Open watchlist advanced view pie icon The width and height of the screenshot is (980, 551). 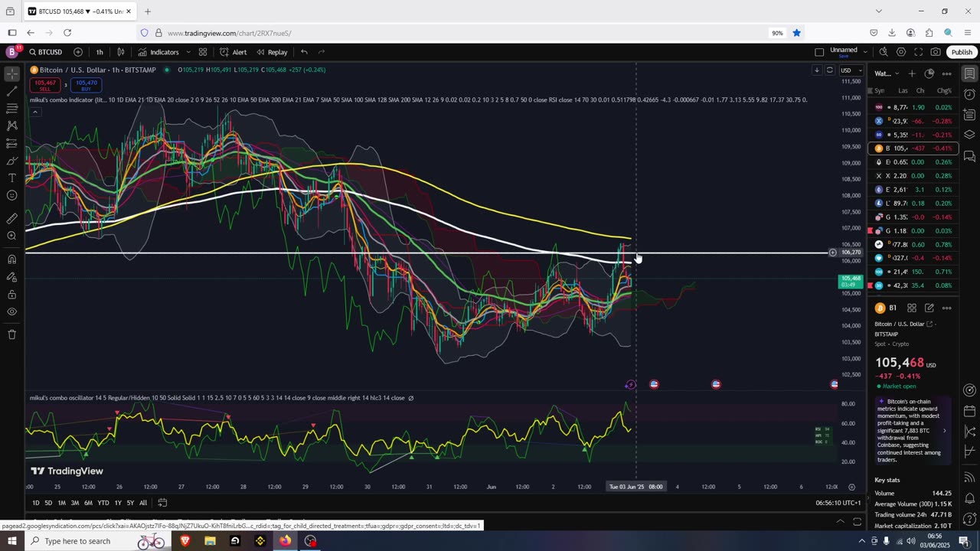coord(929,73)
